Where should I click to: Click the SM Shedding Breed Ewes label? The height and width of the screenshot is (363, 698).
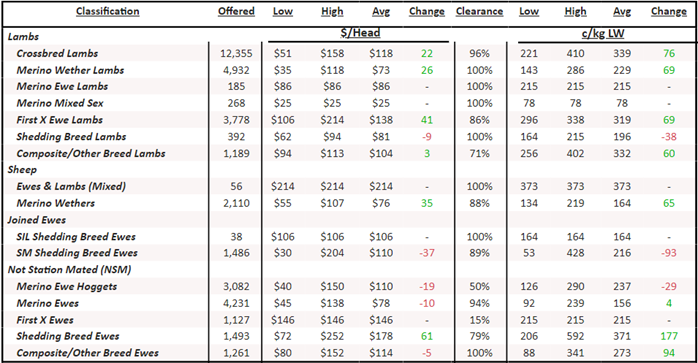click(x=77, y=253)
